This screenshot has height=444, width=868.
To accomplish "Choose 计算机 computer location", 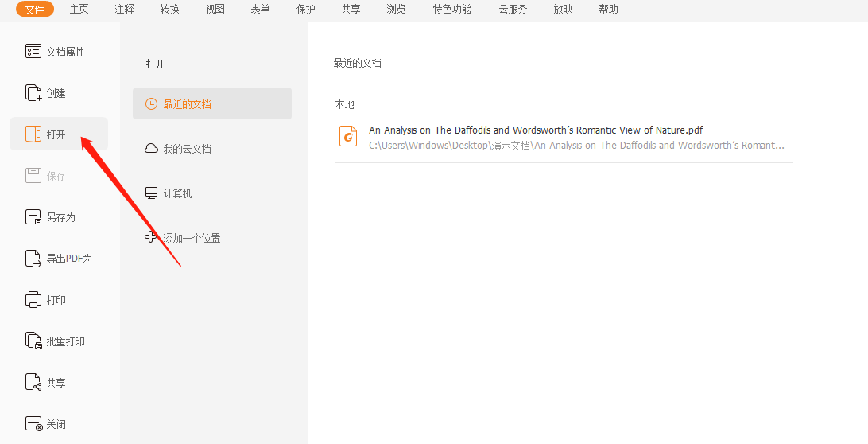I will pos(177,193).
